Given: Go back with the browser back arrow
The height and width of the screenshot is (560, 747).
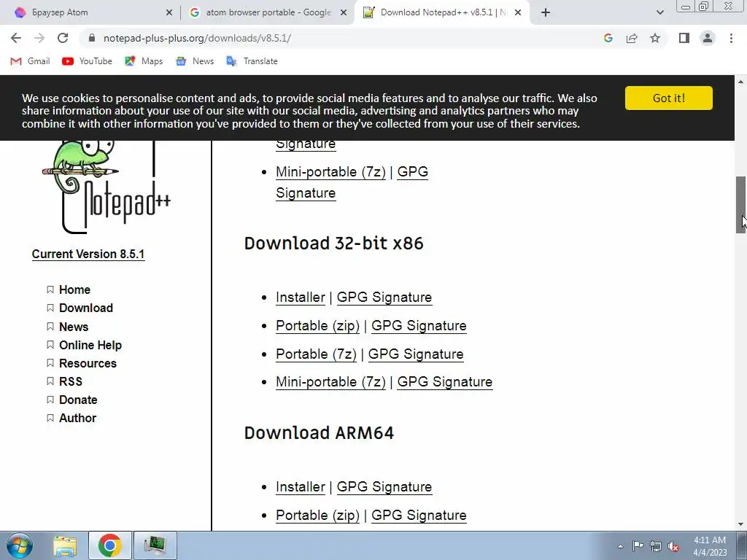Looking at the screenshot, I should pyautogui.click(x=16, y=38).
